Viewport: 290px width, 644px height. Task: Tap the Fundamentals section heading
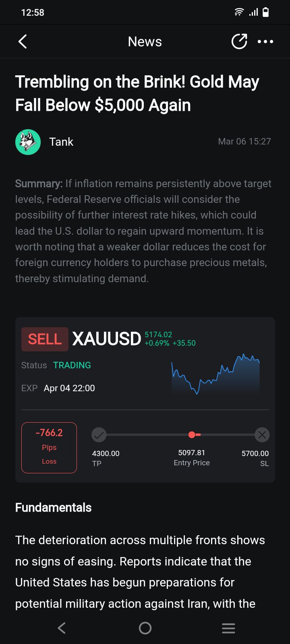(54, 508)
